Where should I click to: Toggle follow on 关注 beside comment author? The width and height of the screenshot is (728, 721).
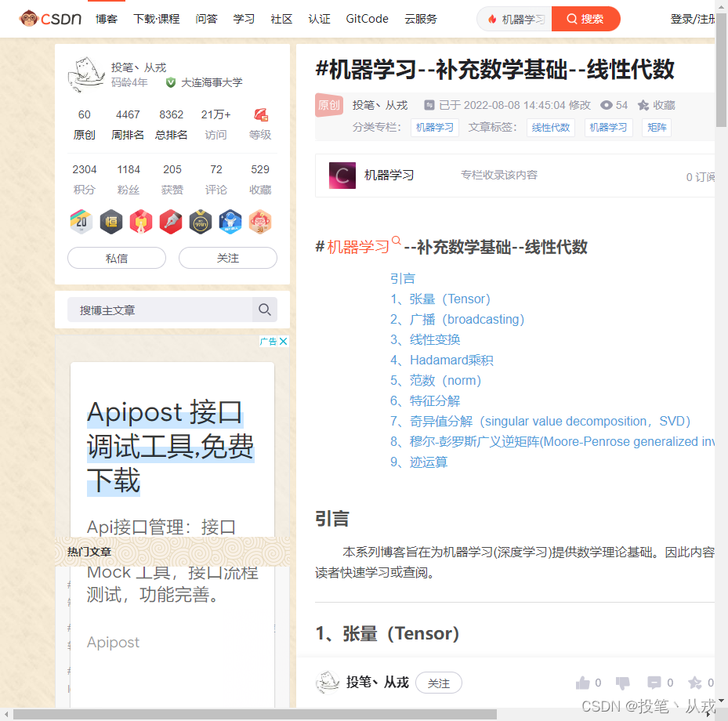[x=438, y=683]
